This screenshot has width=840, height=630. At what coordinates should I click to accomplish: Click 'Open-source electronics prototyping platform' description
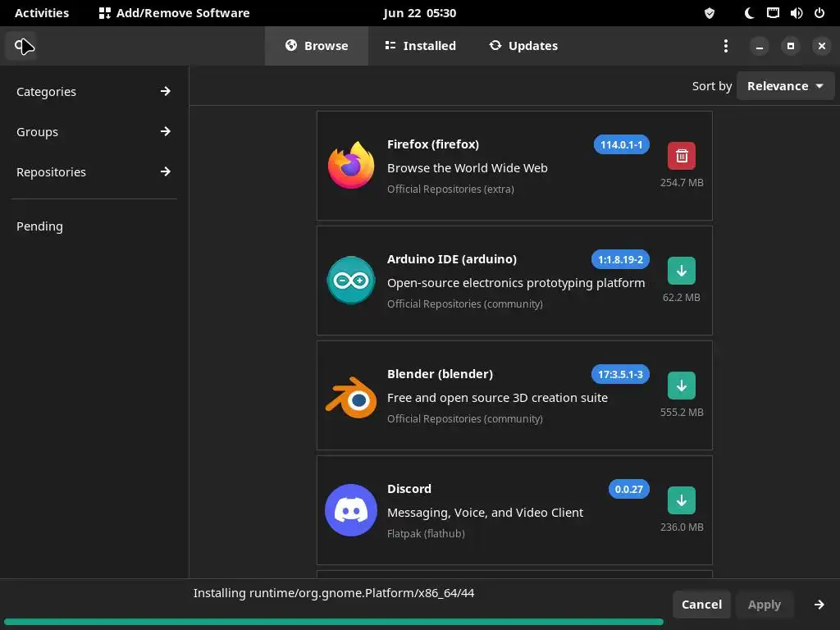click(516, 283)
